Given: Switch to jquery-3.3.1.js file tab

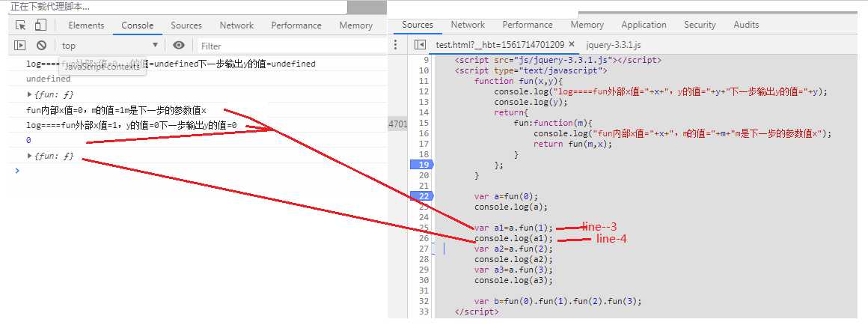Looking at the screenshot, I should pyautogui.click(x=613, y=45).
